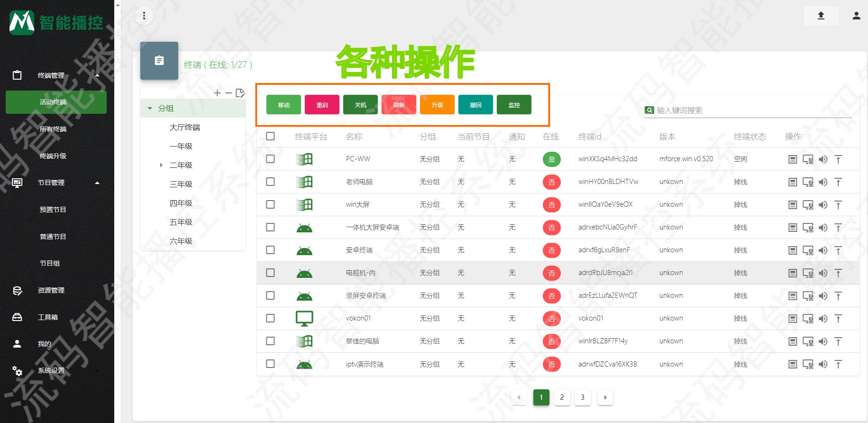The image size is (868, 423).
Task: Open details icon for PC-WW row
Action: click(x=793, y=159)
